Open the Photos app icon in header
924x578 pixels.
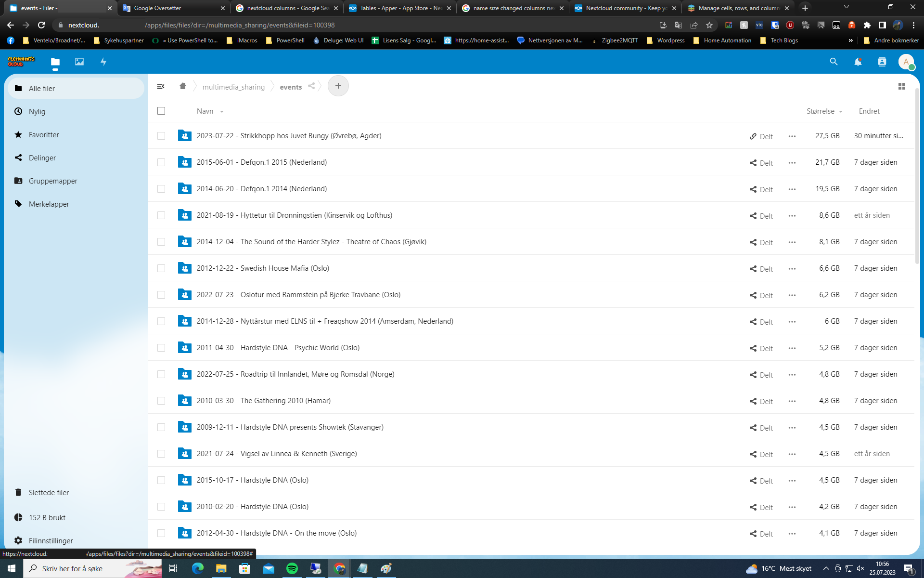[x=79, y=62]
